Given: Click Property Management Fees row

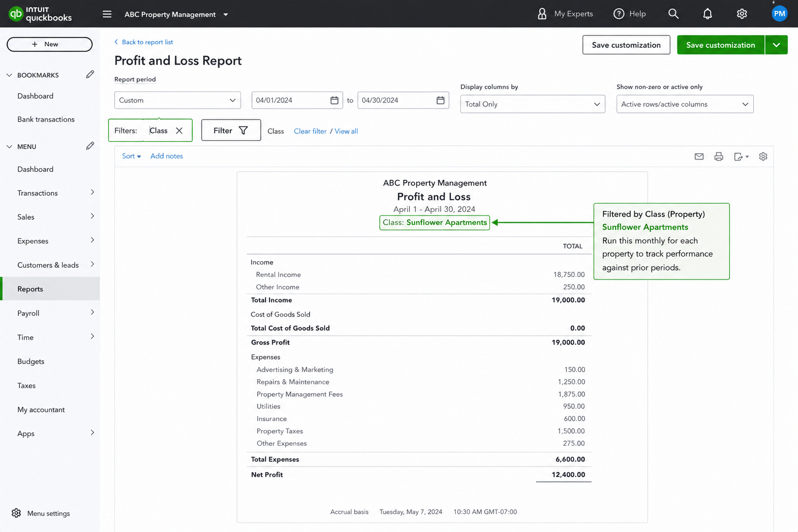Looking at the screenshot, I should tap(419, 394).
